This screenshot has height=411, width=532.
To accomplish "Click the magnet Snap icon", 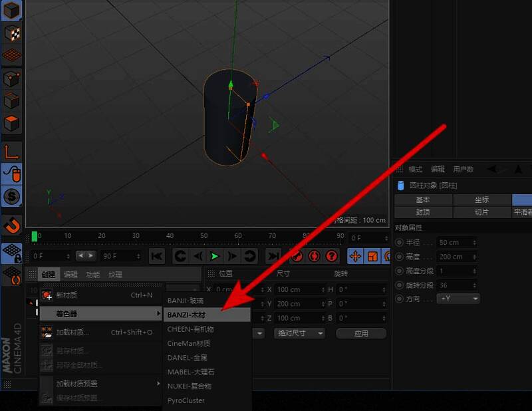I will click(12, 224).
